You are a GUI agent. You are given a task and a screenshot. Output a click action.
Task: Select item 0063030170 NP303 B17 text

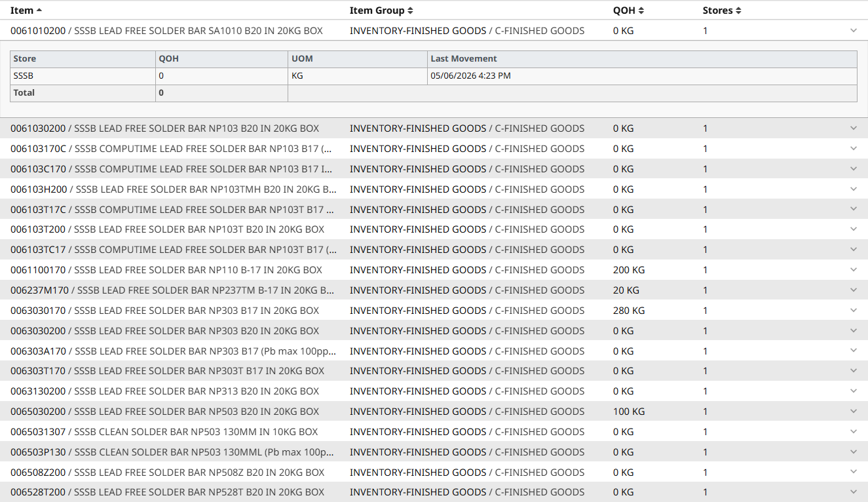165,311
